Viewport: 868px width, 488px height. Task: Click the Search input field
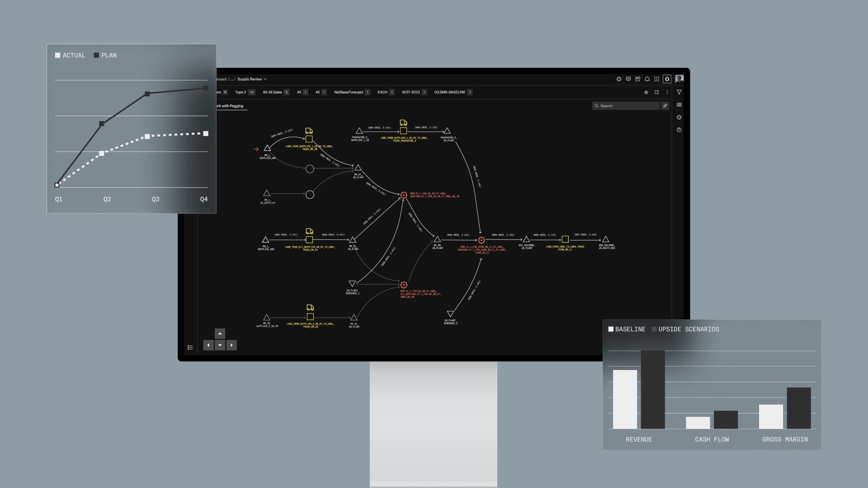coord(627,106)
